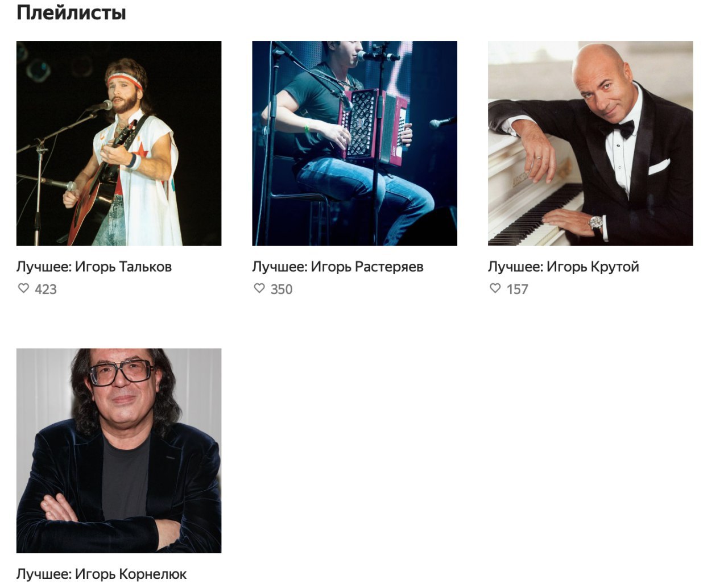Like the Игорь Крутой playlist via heart

tap(495, 288)
